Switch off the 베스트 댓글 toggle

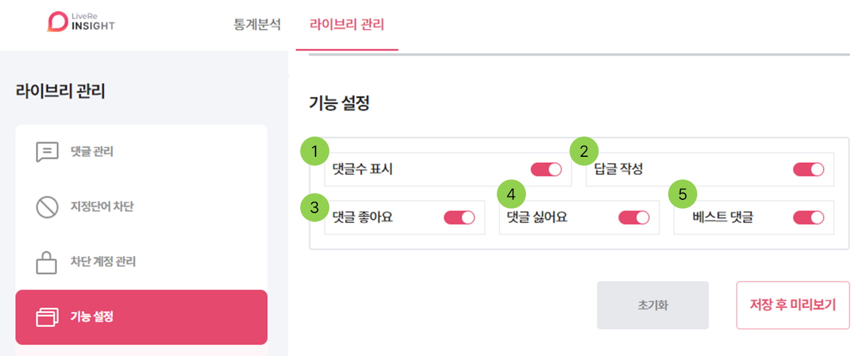[x=808, y=218]
